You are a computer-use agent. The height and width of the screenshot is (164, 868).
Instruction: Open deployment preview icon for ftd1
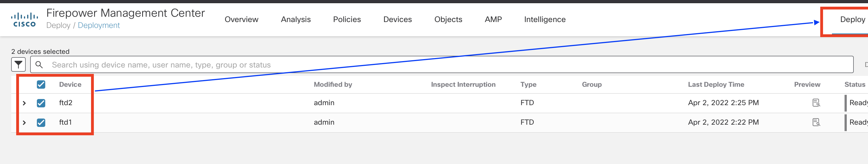[x=816, y=122]
